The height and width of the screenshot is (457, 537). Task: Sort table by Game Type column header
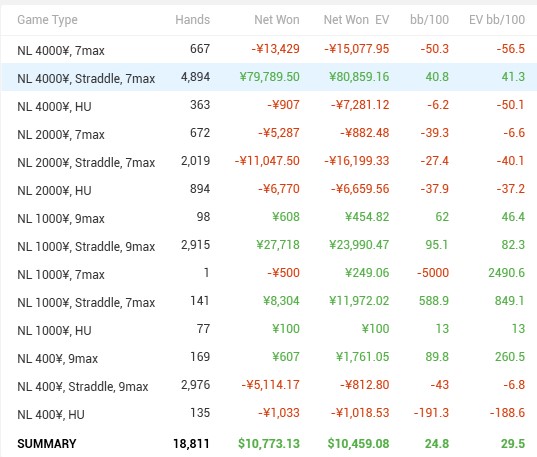point(47,20)
